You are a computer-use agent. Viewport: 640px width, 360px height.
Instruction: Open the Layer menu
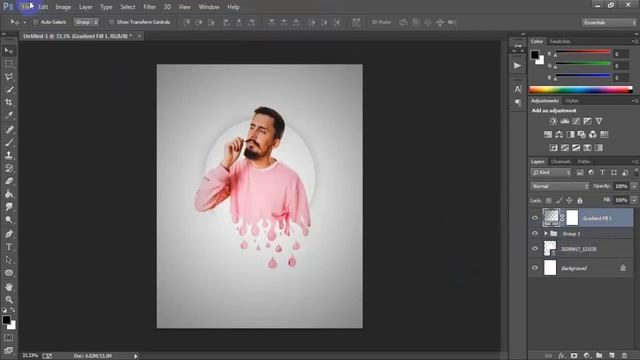85,7
